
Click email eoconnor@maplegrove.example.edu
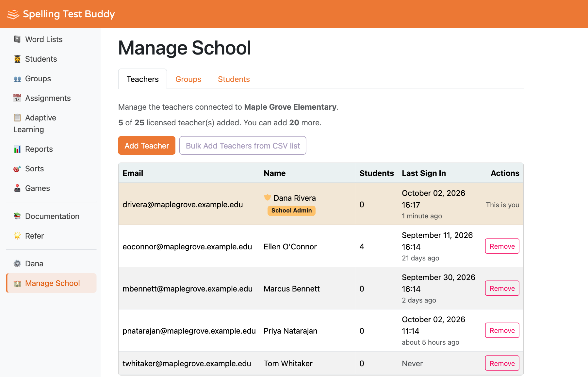coord(187,246)
